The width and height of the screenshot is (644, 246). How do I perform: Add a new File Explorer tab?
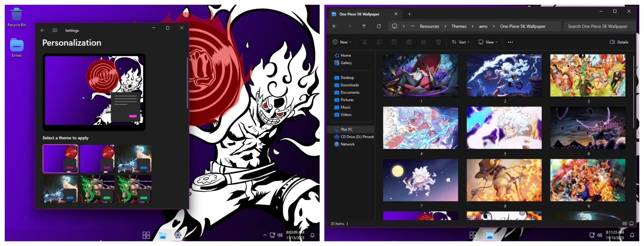[x=409, y=14]
